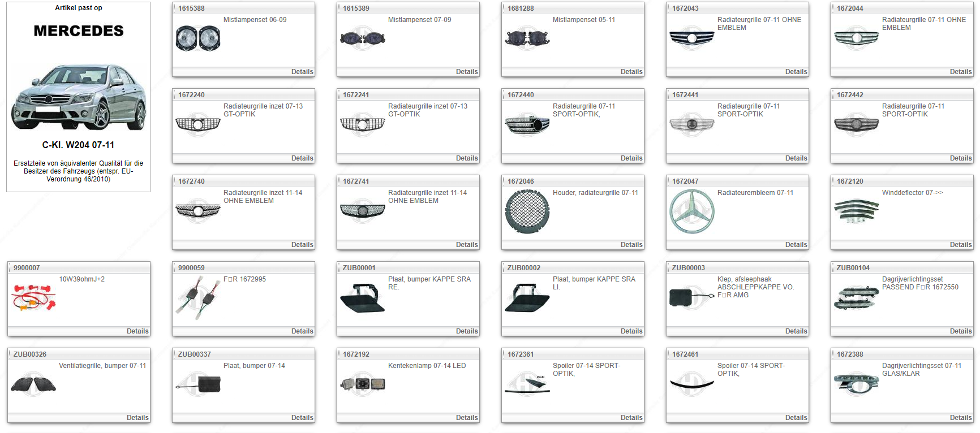Select GT-OPTIK grille image for 1672240
This screenshot has height=433, width=980.
[198, 125]
